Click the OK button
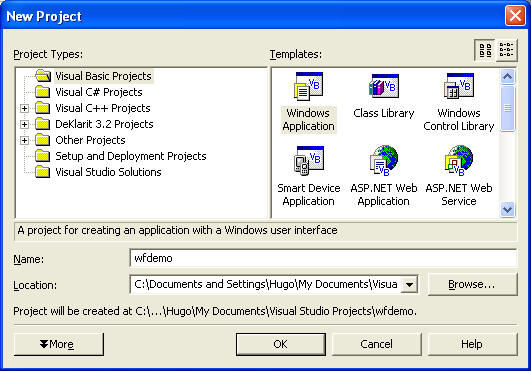531x371 pixels. [281, 344]
